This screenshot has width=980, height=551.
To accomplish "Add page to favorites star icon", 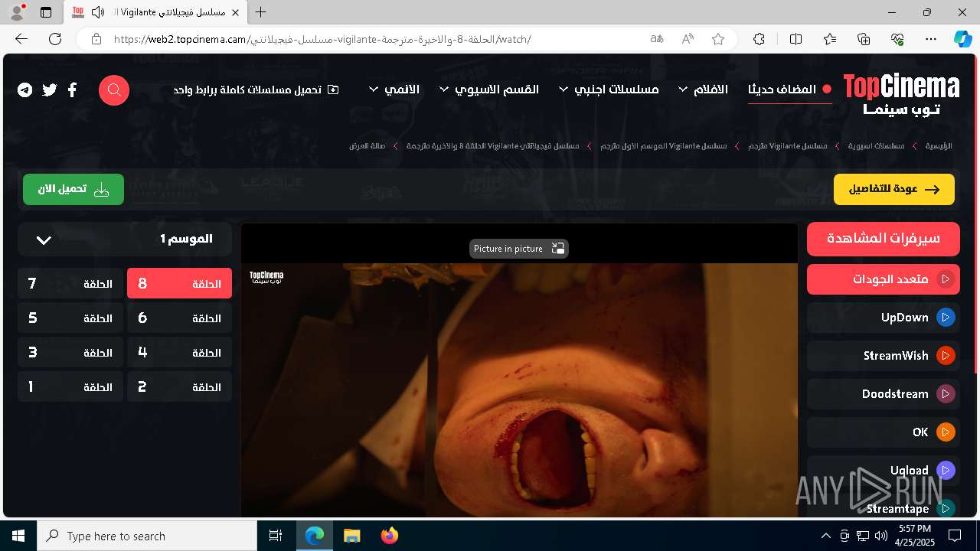I will (x=718, y=39).
